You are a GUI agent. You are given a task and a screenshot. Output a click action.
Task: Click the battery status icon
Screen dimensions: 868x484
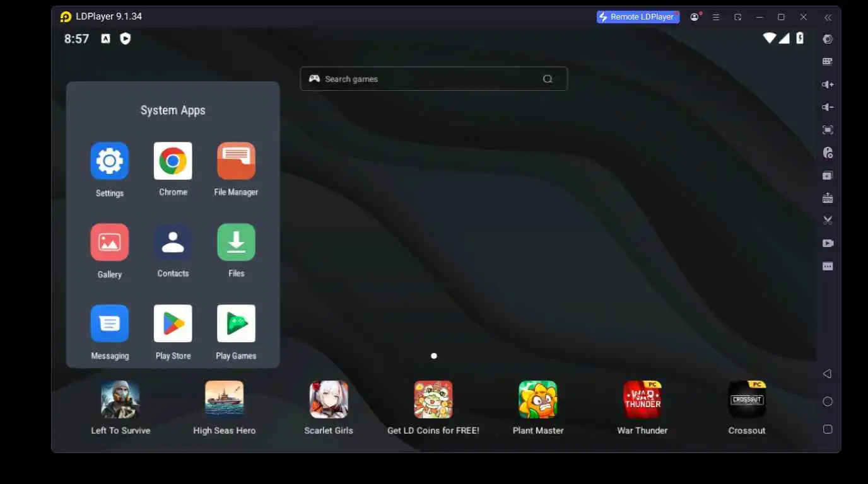coord(800,38)
